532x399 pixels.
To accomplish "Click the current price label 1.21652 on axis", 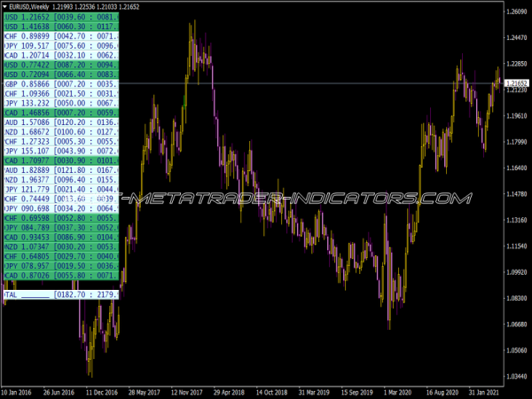I will point(516,83).
